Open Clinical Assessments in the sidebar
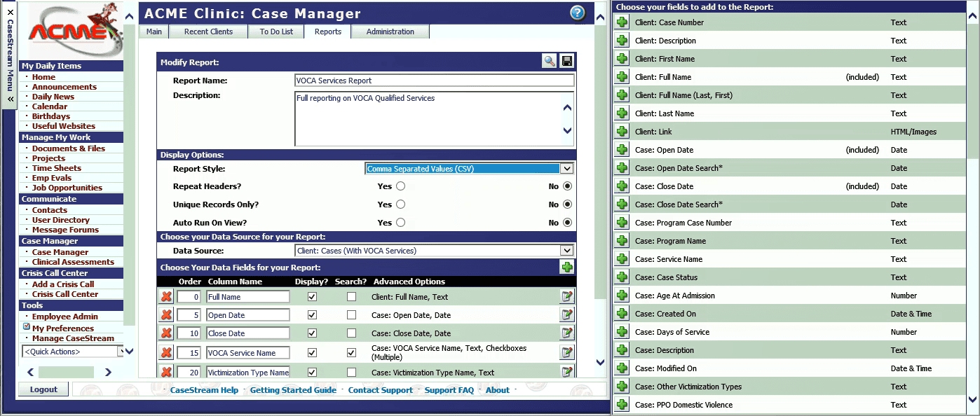980x416 pixels. [x=73, y=262]
